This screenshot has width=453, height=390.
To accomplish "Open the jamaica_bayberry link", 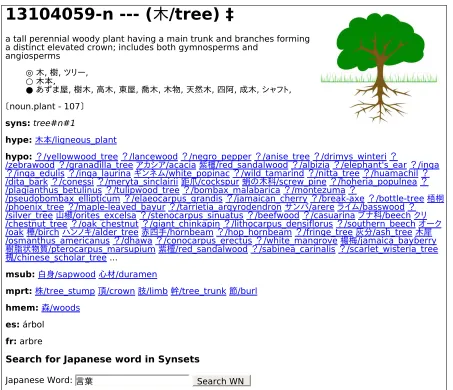I will coord(388,241).
